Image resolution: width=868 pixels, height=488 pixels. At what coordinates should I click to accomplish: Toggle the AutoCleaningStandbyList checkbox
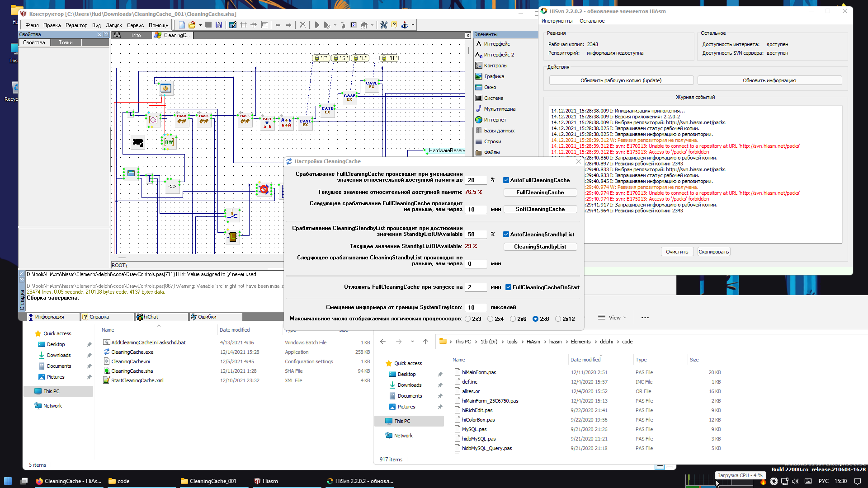click(x=506, y=235)
